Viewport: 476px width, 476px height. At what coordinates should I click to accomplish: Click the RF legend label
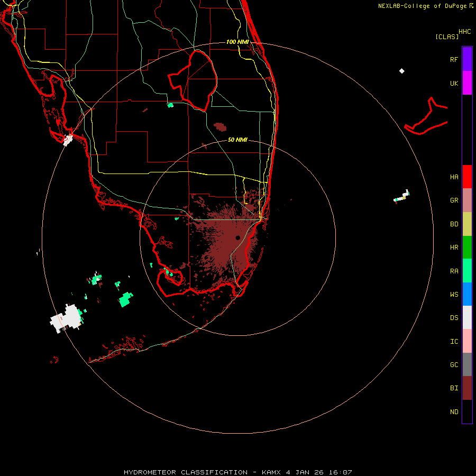tap(454, 59)
